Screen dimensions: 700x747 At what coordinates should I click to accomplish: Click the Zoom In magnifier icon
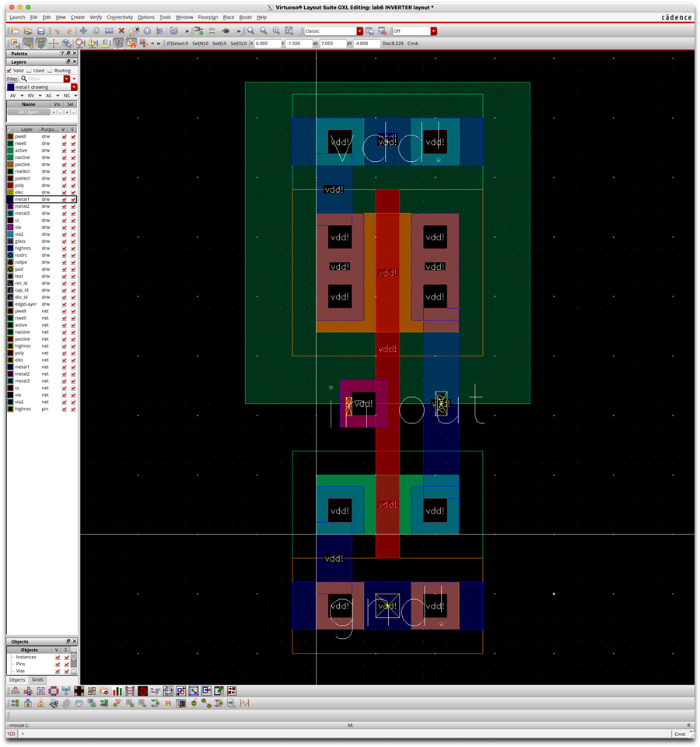click(251, 31)
